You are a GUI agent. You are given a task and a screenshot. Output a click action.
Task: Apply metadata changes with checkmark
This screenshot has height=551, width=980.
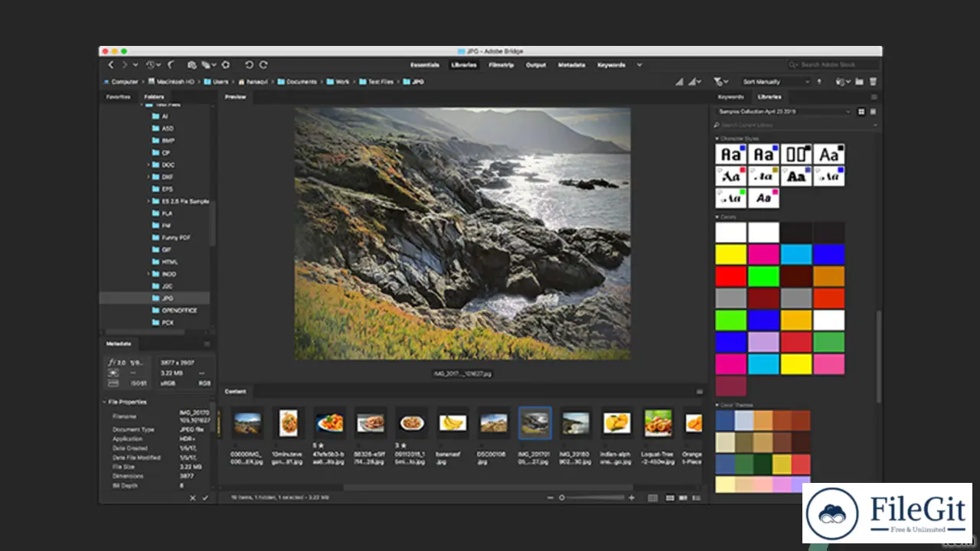coord(204,498)
